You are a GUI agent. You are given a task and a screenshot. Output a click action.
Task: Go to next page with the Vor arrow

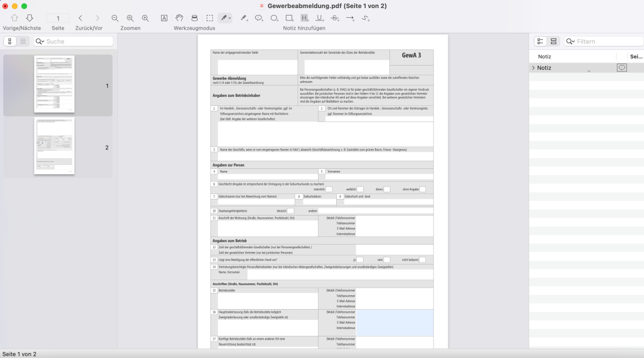click(x=97, y=18)
